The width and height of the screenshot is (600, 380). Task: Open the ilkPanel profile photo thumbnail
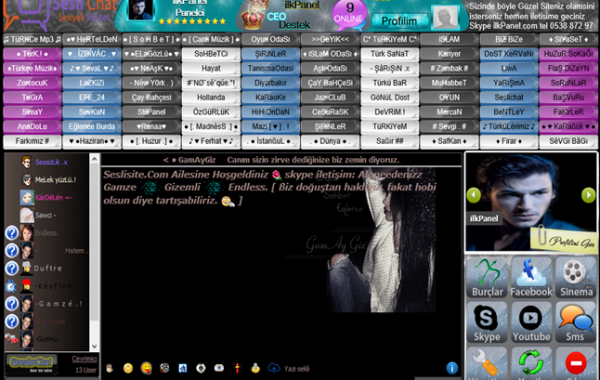point(140,10)
